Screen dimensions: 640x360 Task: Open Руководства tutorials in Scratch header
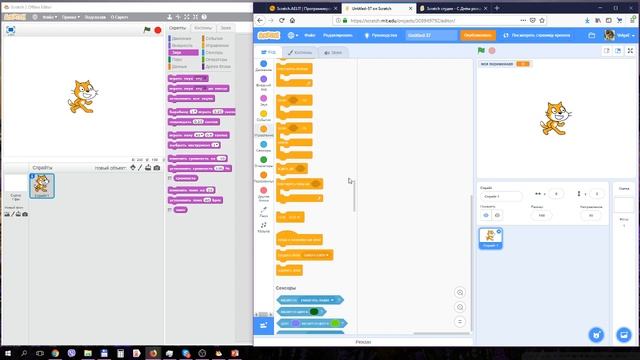tap(380, 36)
